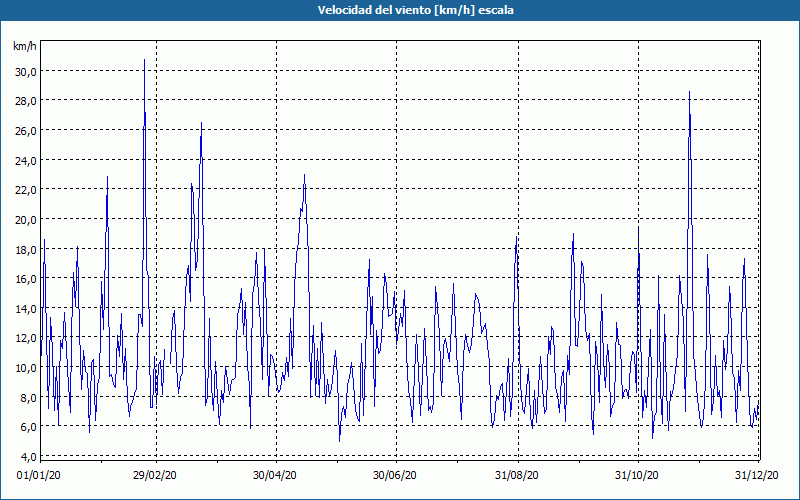Click the '6,0' y-axis value
Image resolution: width=800 pixels, height=500 pixels.
28,427
